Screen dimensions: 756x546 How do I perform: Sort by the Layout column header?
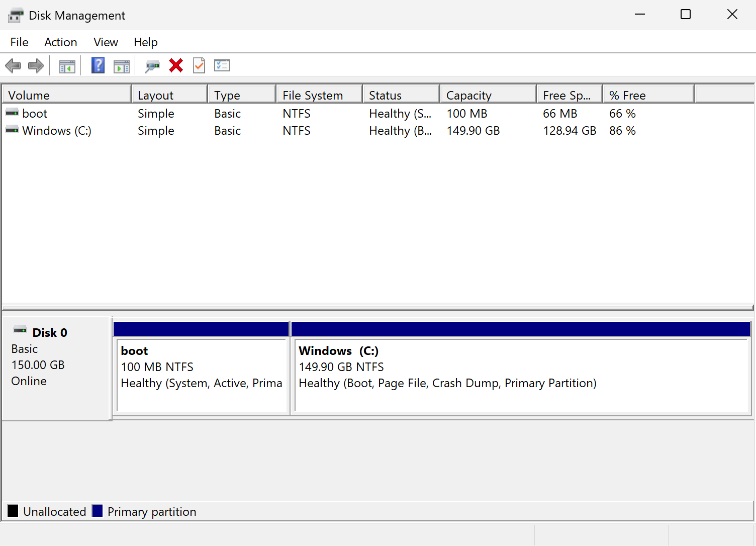click(x=169, y=95)
